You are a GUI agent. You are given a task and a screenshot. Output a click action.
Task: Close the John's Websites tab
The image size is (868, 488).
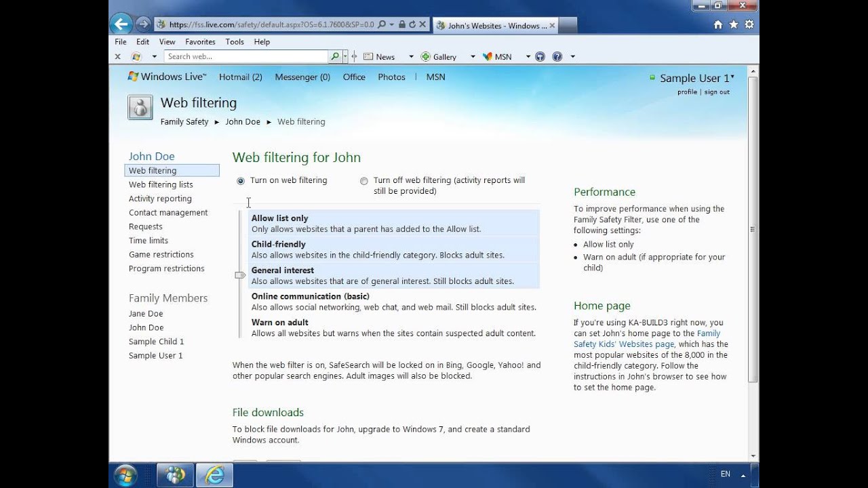tap(552, 26)
